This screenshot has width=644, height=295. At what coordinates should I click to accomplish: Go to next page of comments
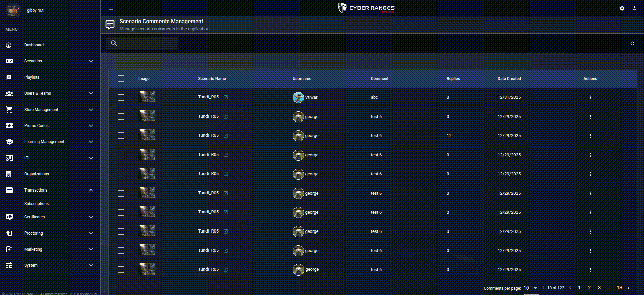(628, 288)
